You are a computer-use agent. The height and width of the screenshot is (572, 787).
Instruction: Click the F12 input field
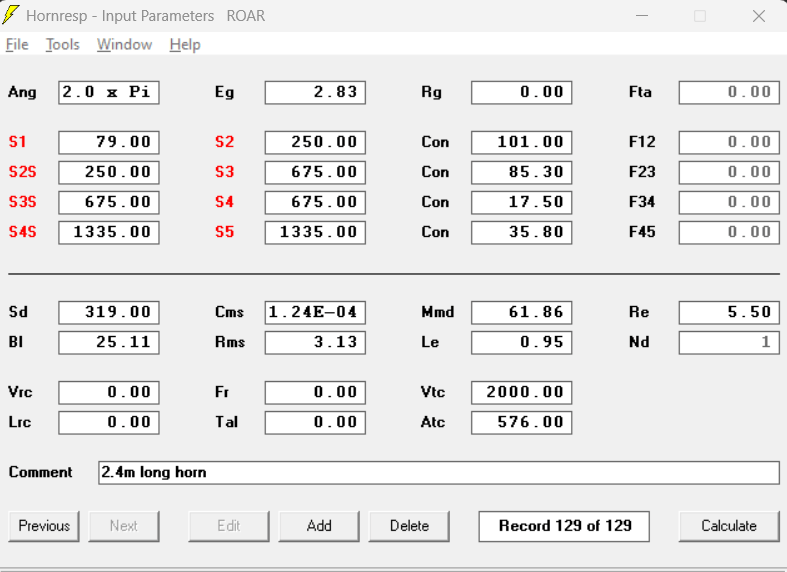(729, 142)
